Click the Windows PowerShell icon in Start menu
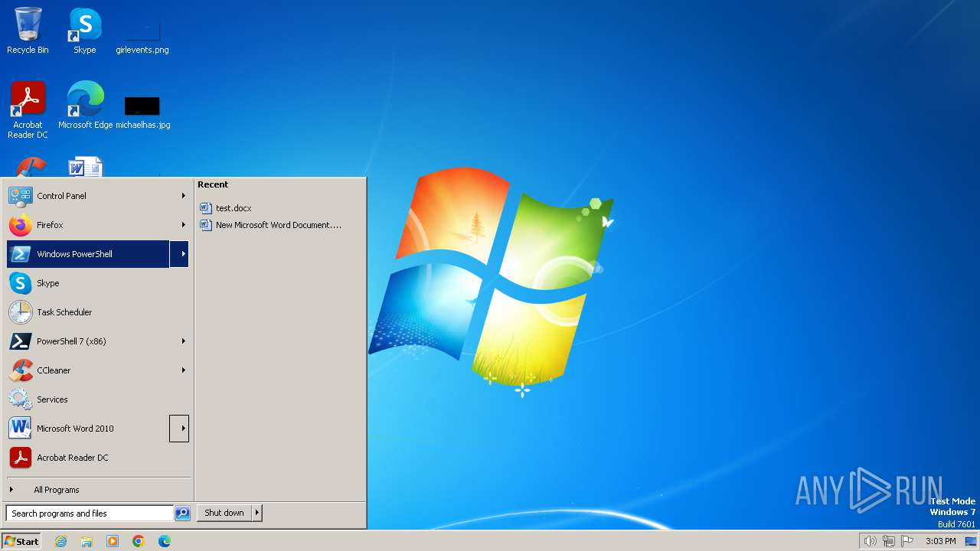The width and height of the screenshot is (980, 551). [x=21, y=254]
